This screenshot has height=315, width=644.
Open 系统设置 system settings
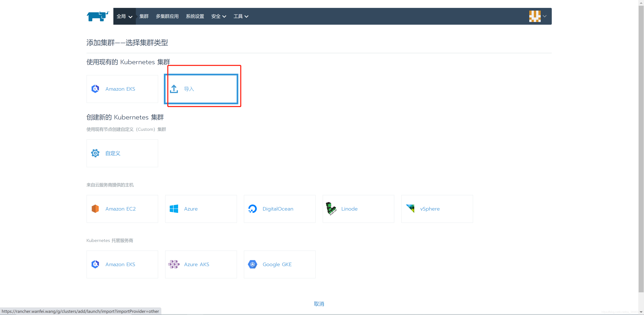[195, 16]
